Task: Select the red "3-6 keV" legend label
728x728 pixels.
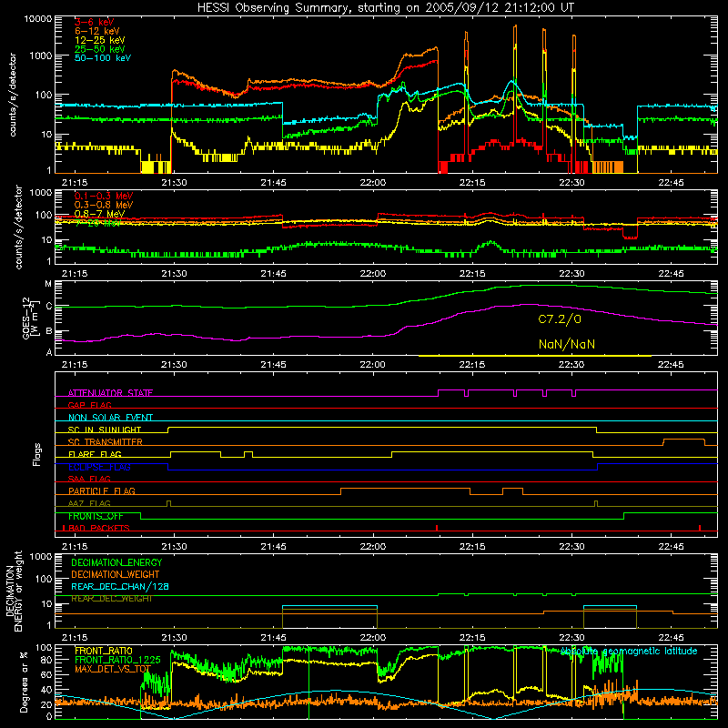Action: coord(95,22)
